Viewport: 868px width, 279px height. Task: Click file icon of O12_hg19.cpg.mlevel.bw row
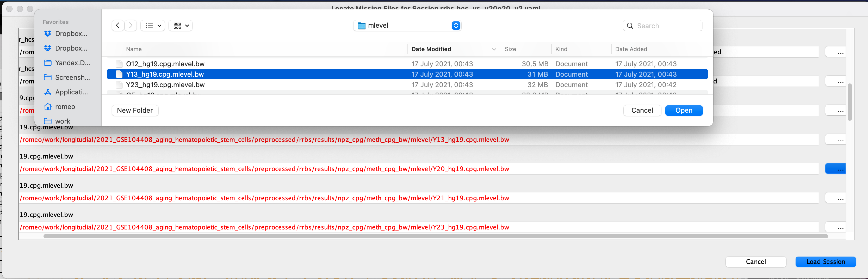coord(119,64)
